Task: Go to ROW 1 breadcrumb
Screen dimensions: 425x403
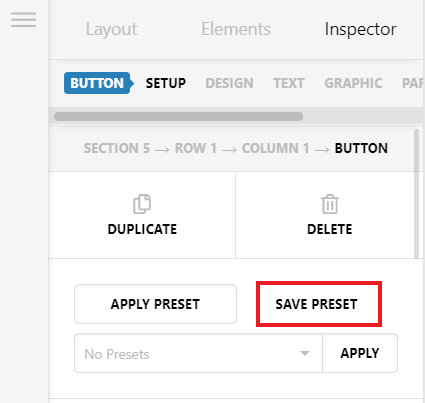Action: 196,148
